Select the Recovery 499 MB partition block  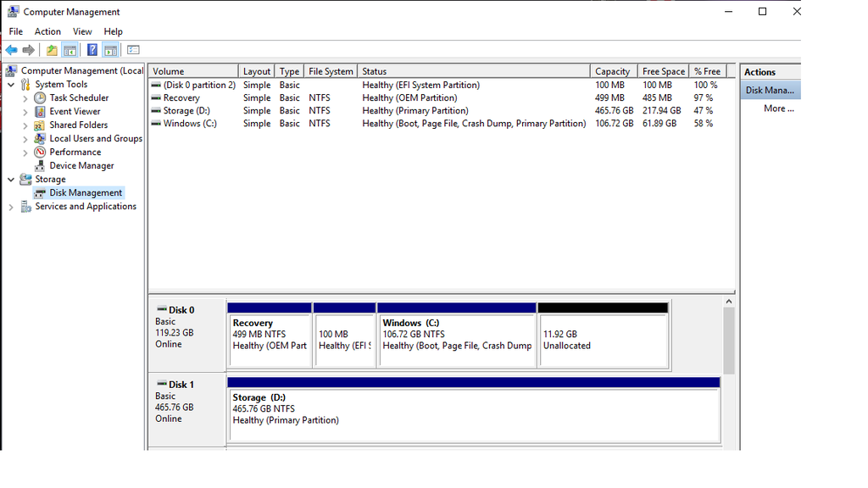[x=270, y=335]
